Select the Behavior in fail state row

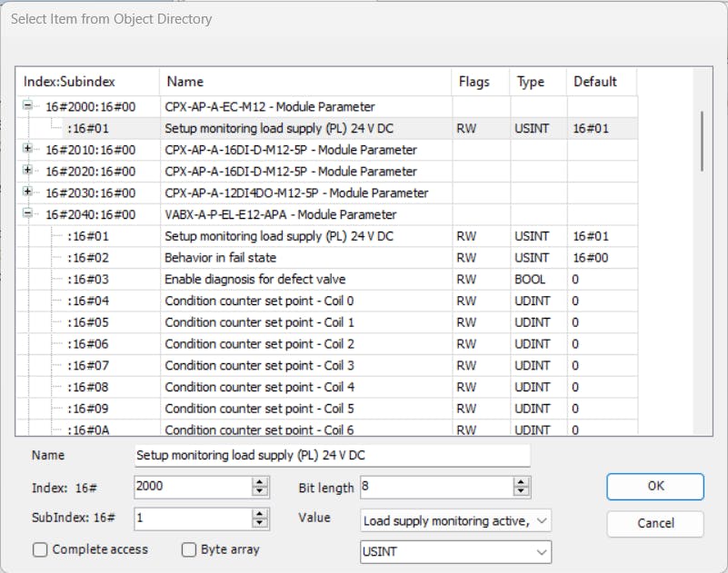[327, 258]
